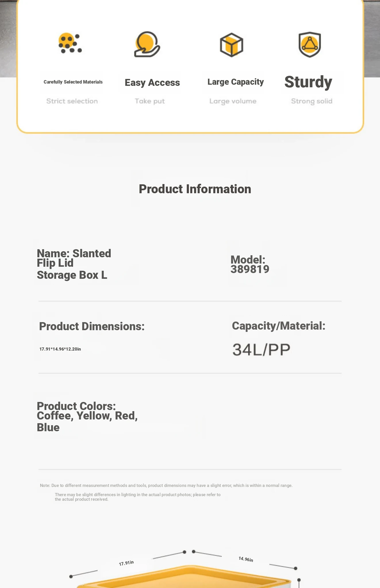This screenshot has width=380, height=588.
Task: Click the dotted Carefully Selected Materials icon
Action: (70, 43)
